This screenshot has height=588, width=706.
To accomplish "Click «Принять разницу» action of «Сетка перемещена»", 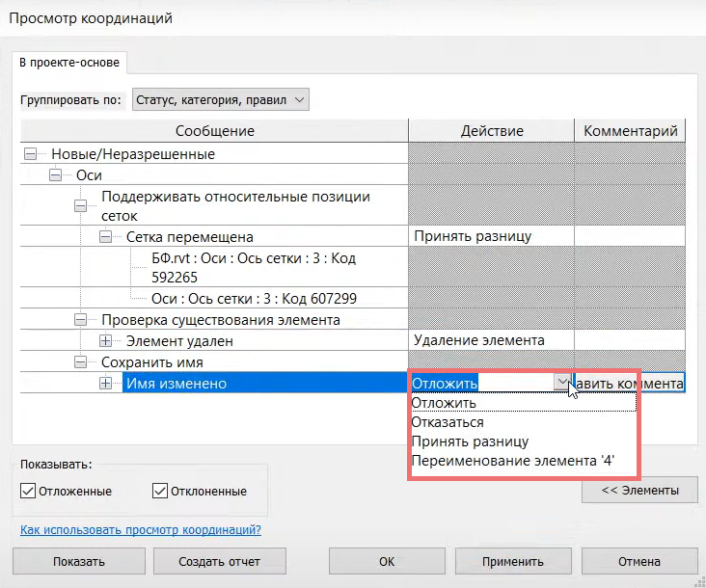I will click(x=491, y=236).
